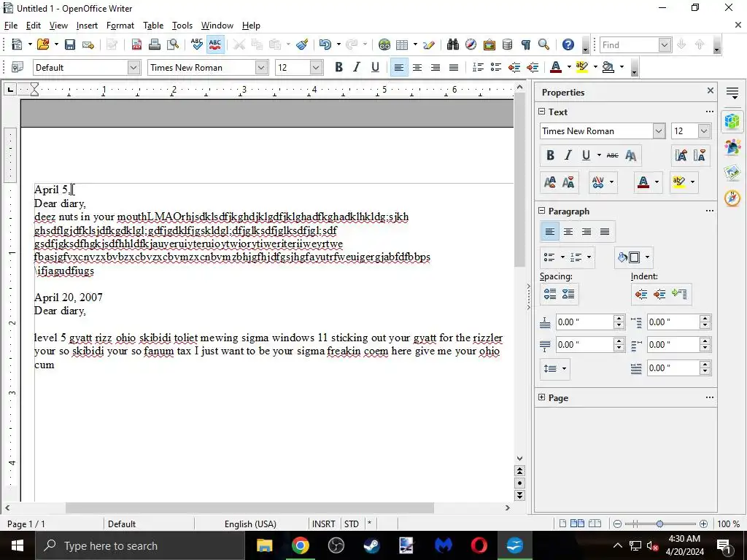Screen dimensions: 747x560
Task: Toggle AutoSpellcheck in the toolbar
Action: (215, 44)
